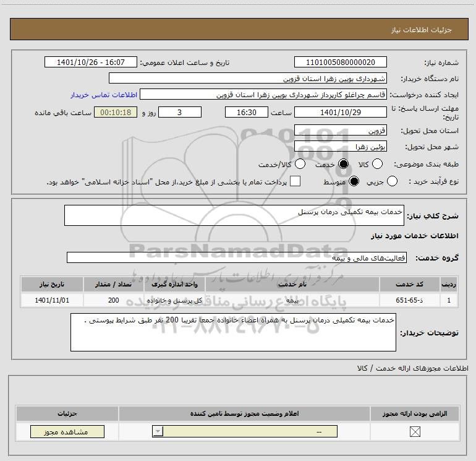476x461 pixels.
Task: Toggle the الزامی بودن ارائه مجوز checkbox
Action: [x=415, y=431]
